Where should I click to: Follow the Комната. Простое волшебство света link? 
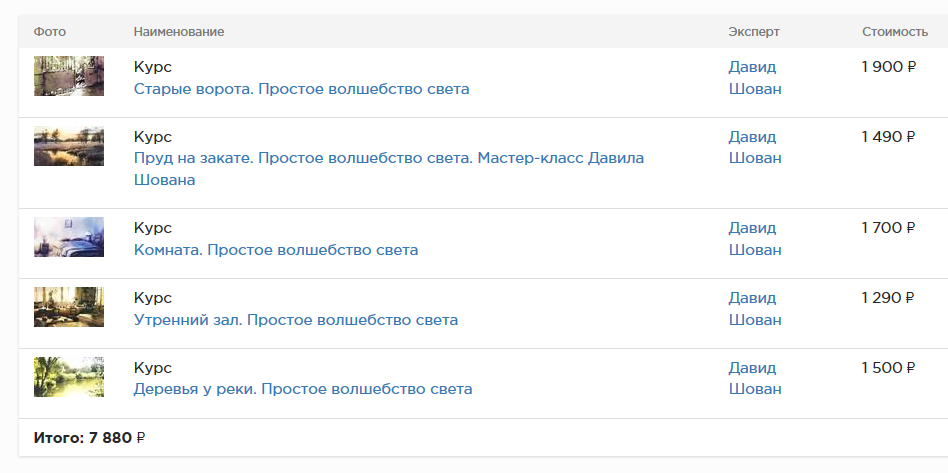point(275,250)
